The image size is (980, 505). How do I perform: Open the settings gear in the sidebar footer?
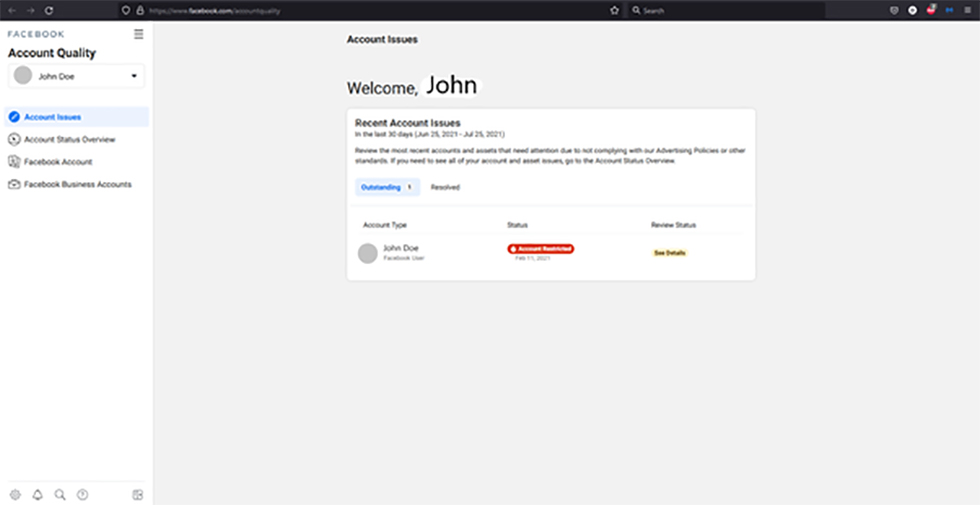click(x=15, y=494)
